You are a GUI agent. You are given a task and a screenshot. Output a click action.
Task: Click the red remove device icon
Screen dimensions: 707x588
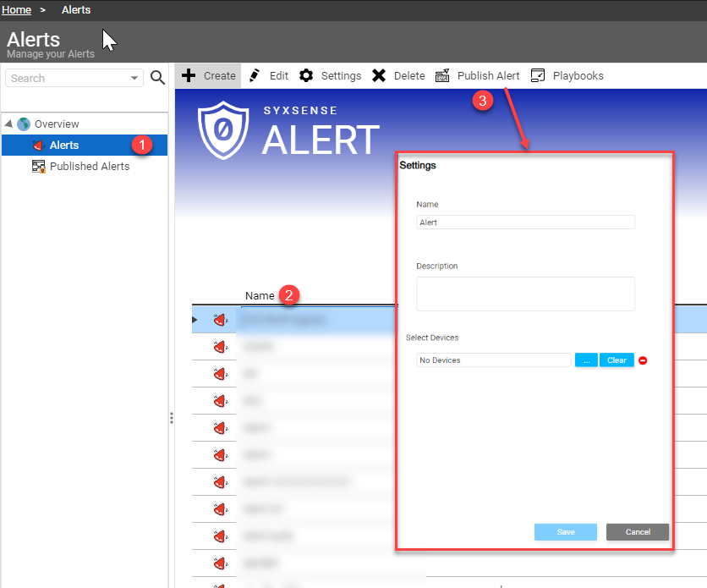pos(643,360)
